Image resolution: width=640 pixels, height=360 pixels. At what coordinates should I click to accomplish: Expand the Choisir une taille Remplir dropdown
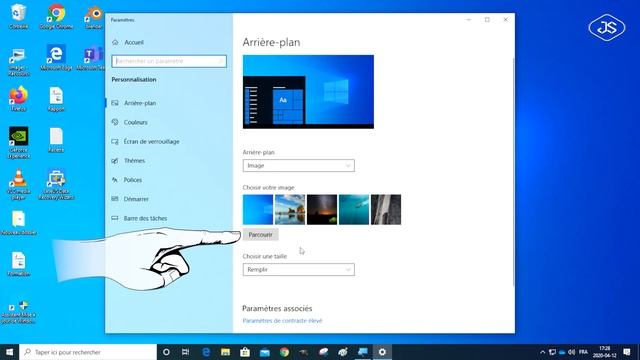point(298,269)
